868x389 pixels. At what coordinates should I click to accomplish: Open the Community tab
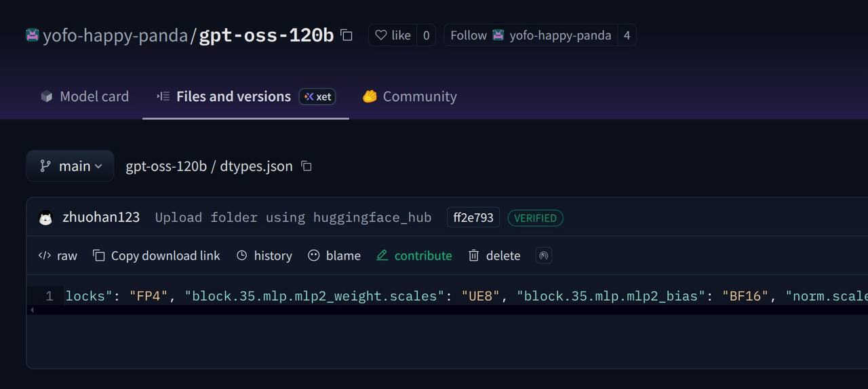[x=410, y=96]
